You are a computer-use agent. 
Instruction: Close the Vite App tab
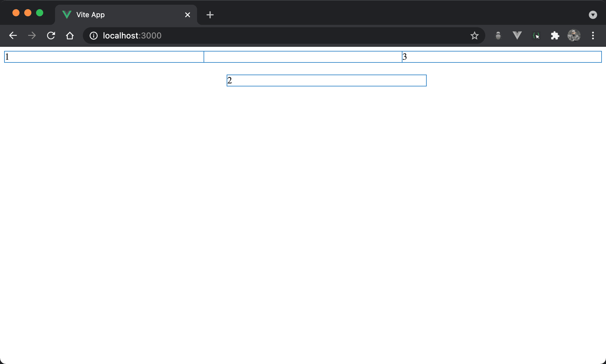(x=187, y=15)
